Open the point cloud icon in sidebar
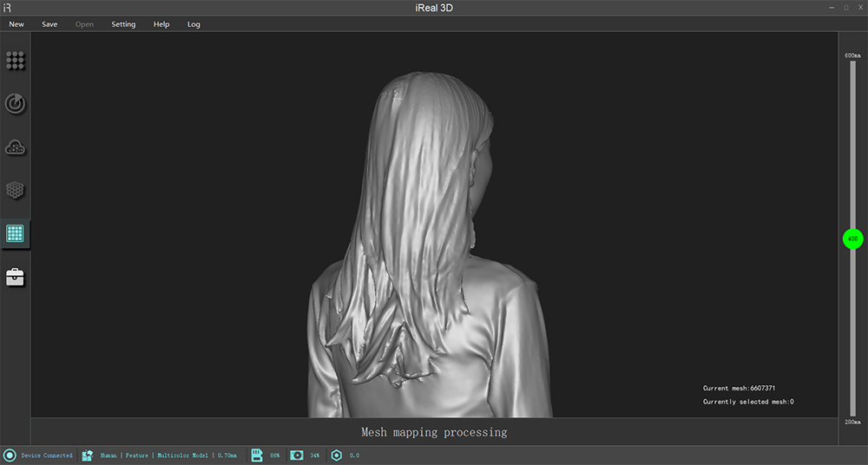Screen dimensions: 868x465 pos(16,147)
